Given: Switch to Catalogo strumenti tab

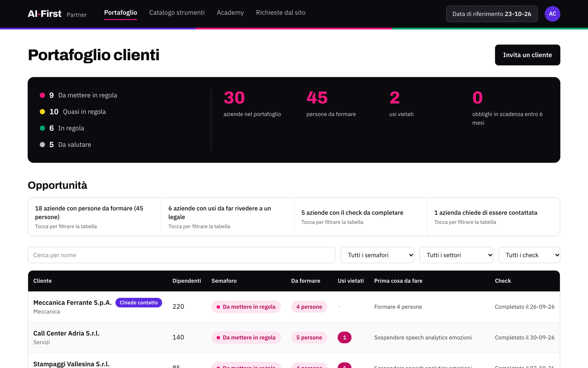Looking at the screenshot, I should click(177, 13).
